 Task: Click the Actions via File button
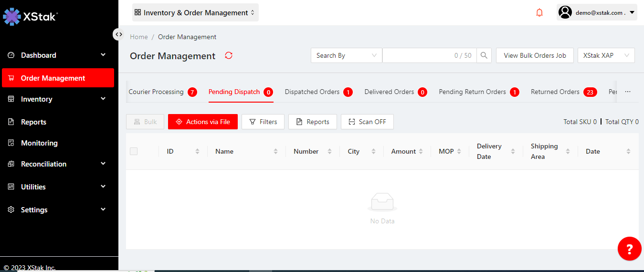pyautogui.click(x=203, y=122)
